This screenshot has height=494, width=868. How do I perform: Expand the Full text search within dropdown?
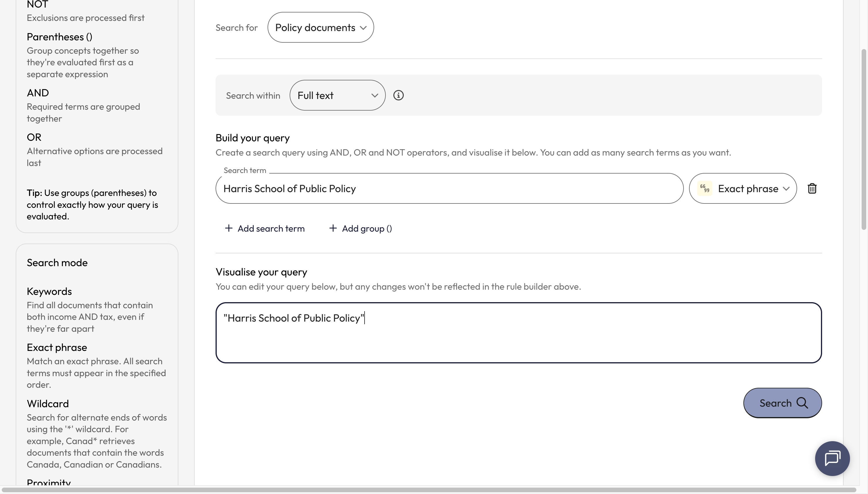[338, 95]
